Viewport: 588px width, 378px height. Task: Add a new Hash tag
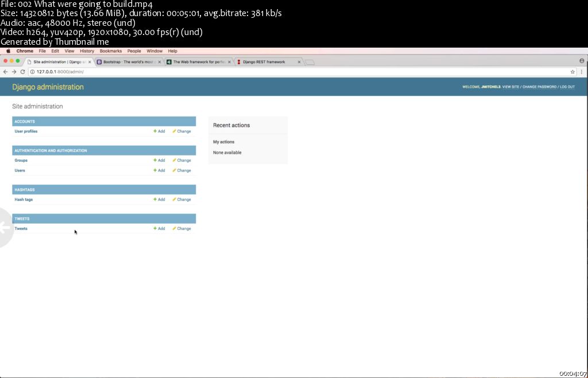159,200
